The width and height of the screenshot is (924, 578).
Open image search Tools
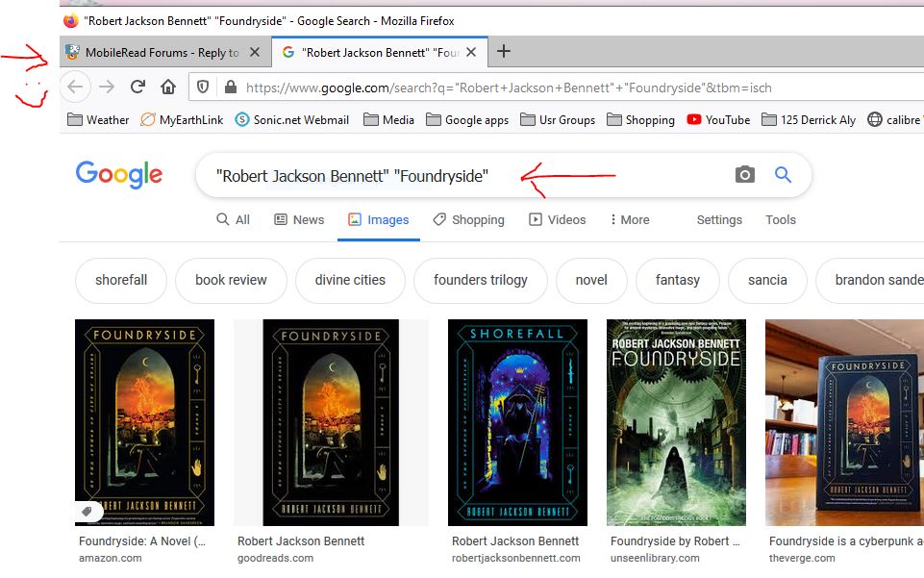pyautogui.click(x=780, y=220)
